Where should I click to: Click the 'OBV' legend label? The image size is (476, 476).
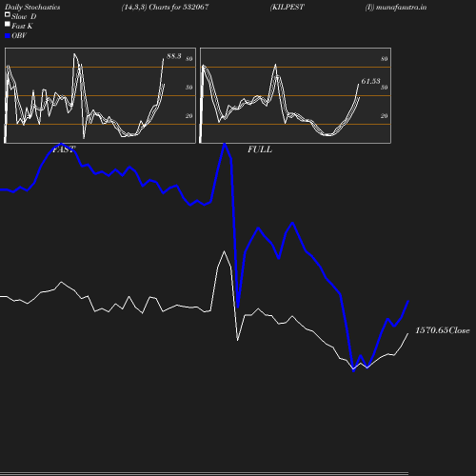point(19,35)
